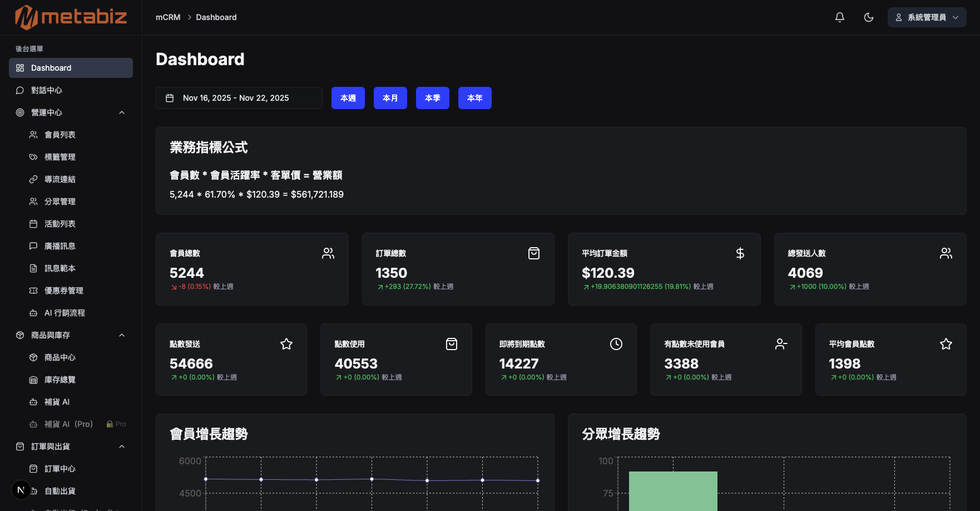The image size is (980, 511).
Task: Select the 會員列表 people icon
Action: point(33,134)
